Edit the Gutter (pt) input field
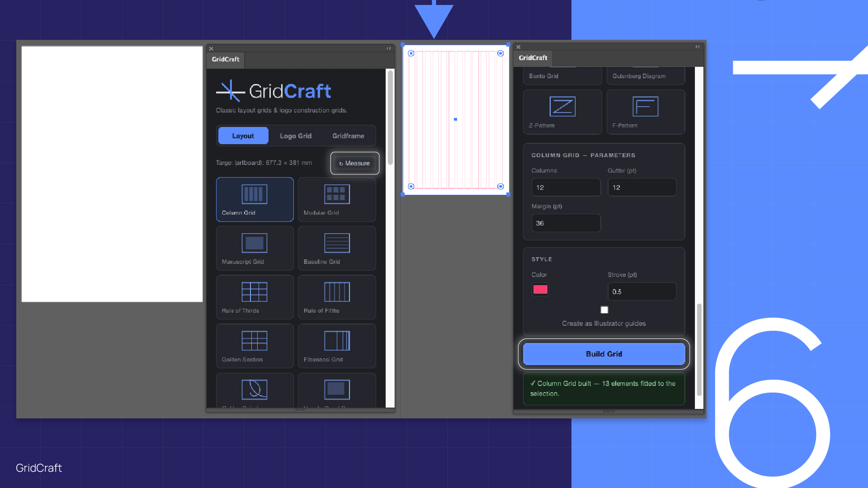868x488 pixels. (642, 187)
